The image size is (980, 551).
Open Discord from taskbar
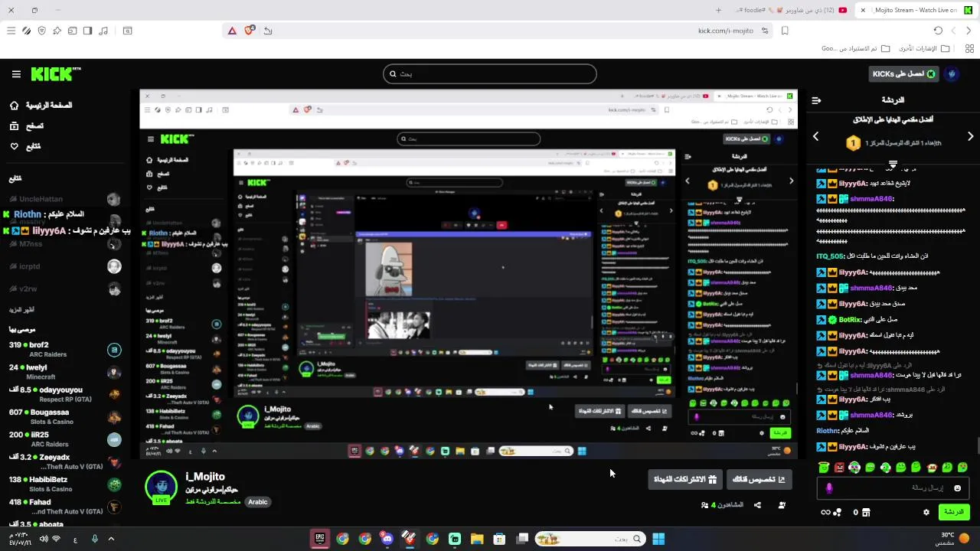(x=387, y=539)
